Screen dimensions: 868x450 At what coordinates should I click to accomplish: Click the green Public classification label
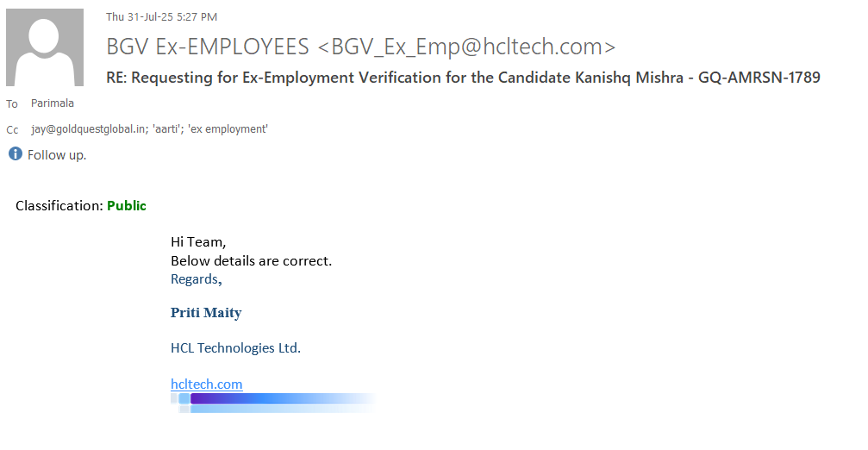127,206
